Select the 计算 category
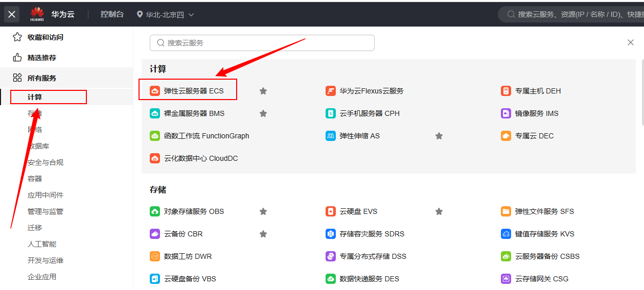Screen dimensions: 644x290 pos(66,97)
